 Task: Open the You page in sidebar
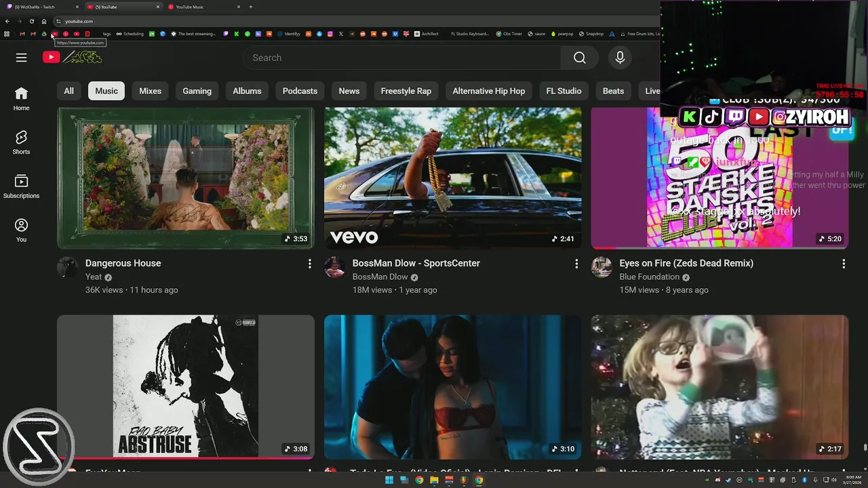click(x=21, y=230)
